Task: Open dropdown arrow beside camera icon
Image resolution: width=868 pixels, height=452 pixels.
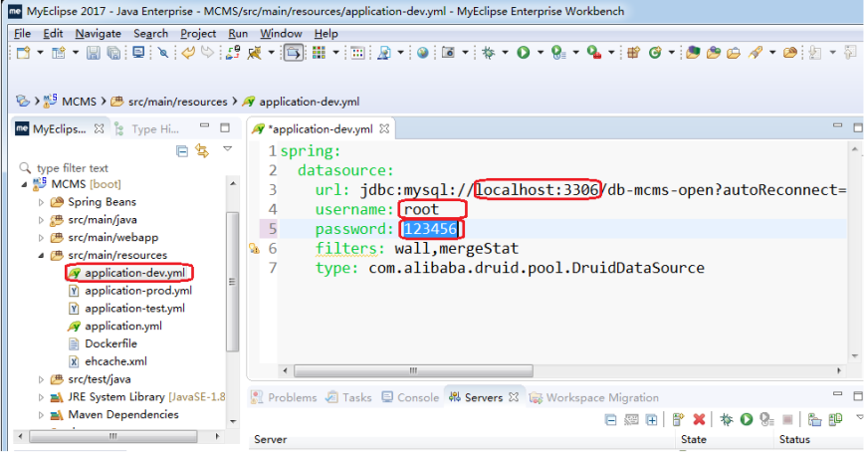Action: click(x=465, y=53)
